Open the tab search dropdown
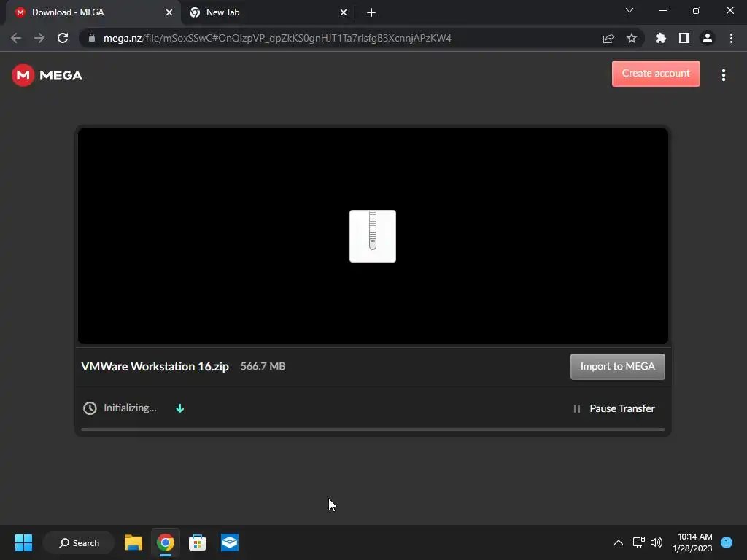Viewport: 747px width, 560px height. coord(630,10)
